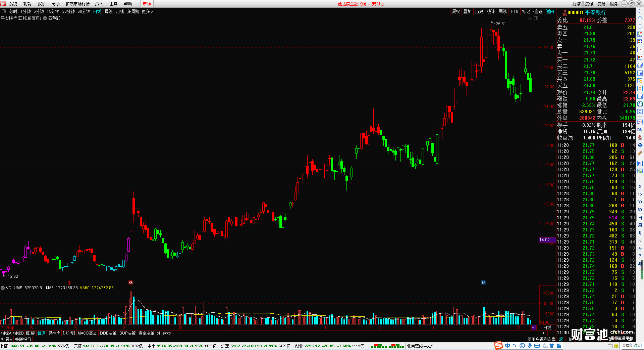Viewport: 644px width, 350px height.
Task: Select the 月 period in right sidebar
Action: 640,233
